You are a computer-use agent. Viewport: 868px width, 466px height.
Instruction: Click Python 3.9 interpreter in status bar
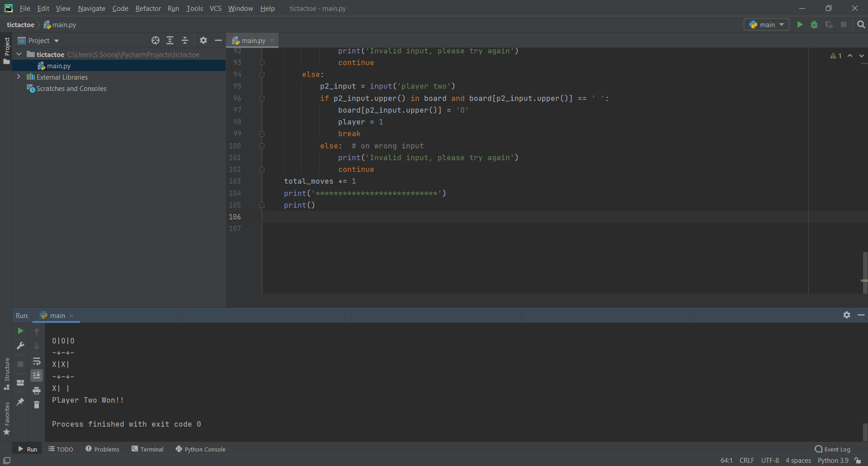pos(833,461)
